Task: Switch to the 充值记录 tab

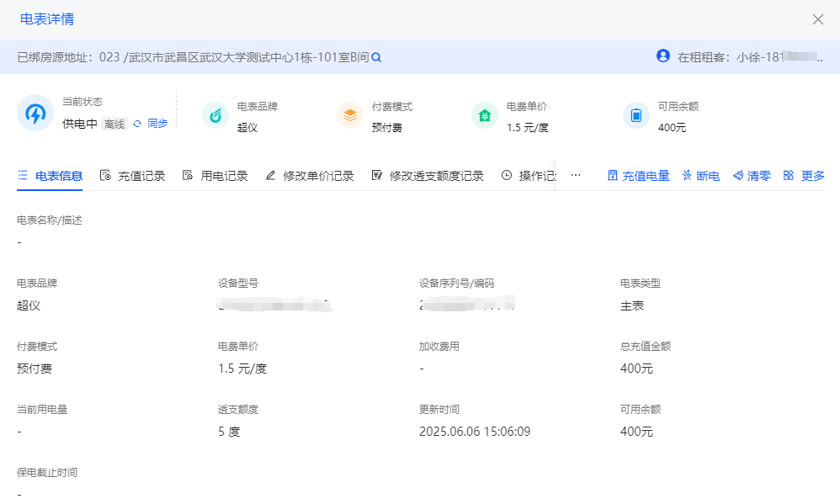Action: click(x=132, y=176)
